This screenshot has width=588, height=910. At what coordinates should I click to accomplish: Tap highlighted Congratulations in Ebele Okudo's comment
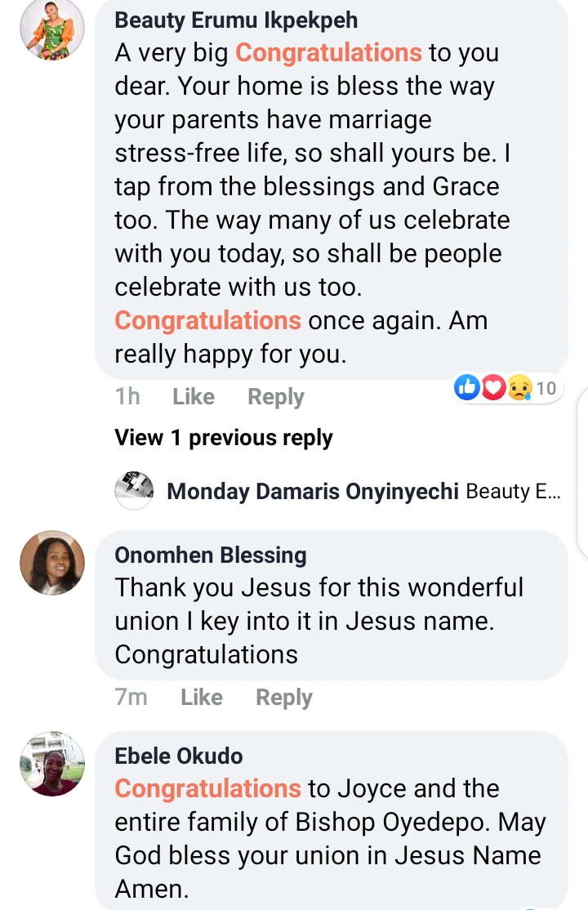tap(208, 789)
